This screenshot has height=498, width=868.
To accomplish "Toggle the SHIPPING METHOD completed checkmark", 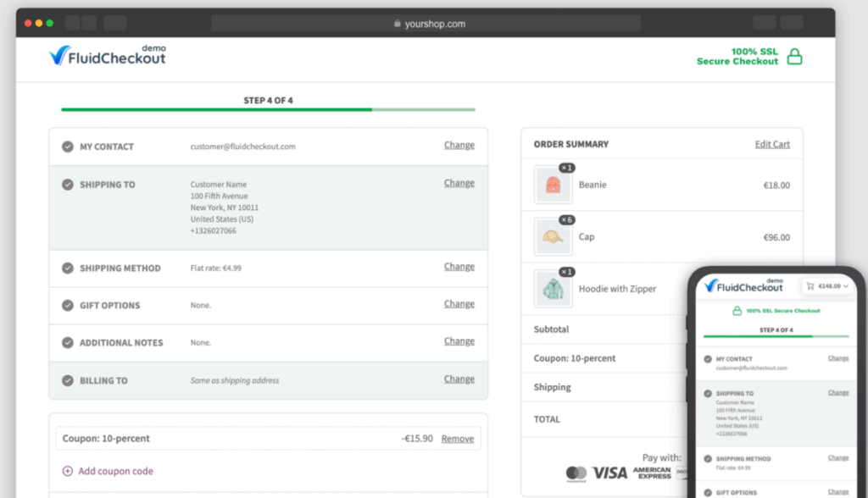I will [x=68, y=267].
